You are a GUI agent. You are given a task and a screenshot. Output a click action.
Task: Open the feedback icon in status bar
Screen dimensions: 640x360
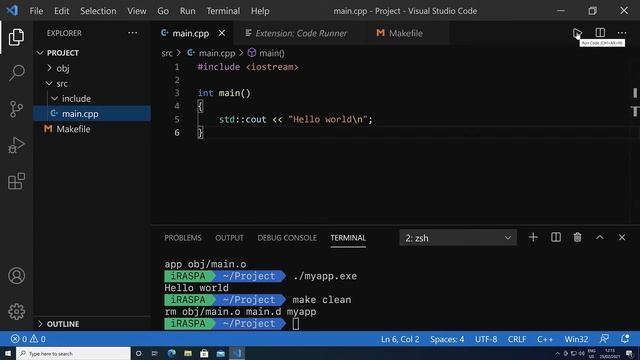[x=604, y=339]
